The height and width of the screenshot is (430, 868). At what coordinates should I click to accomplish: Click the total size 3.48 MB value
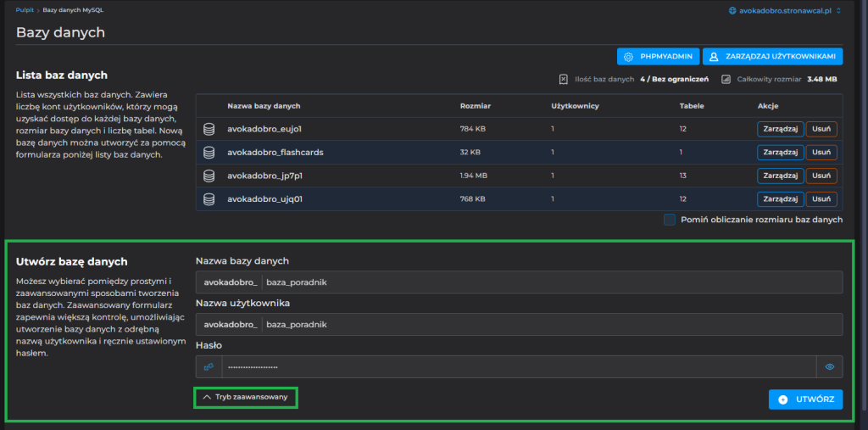(822, 79)
